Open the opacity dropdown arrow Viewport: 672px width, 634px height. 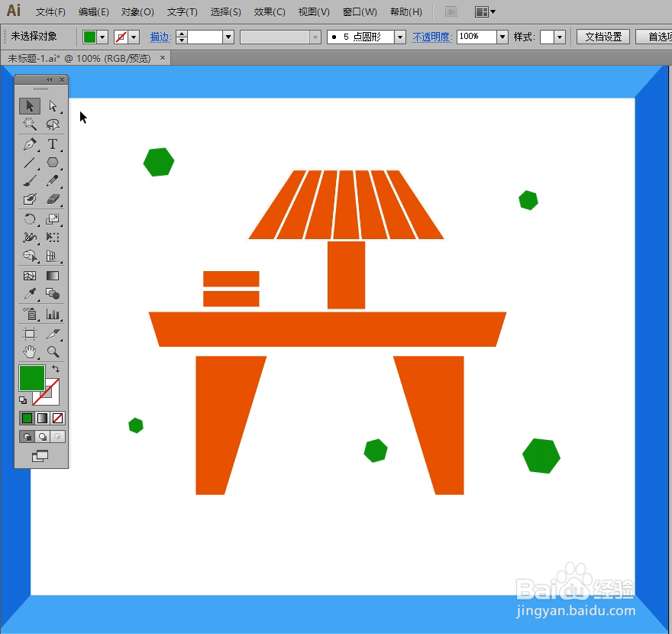click(x=502, y=36)
